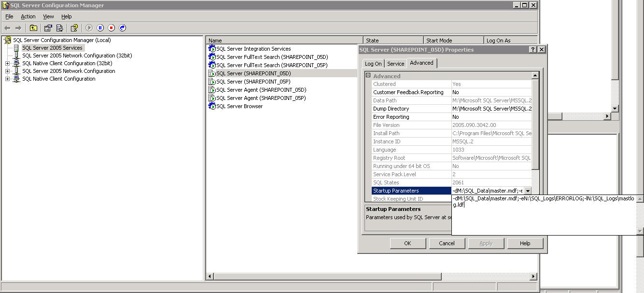The width and height of the screenshot is (644, 293).
Task: Collapse the Advanced property category
Action: pyautogui.click(x=368, y=76)
